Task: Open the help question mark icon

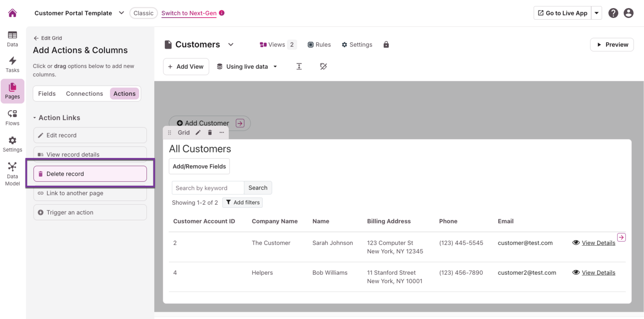Action: 613,13
